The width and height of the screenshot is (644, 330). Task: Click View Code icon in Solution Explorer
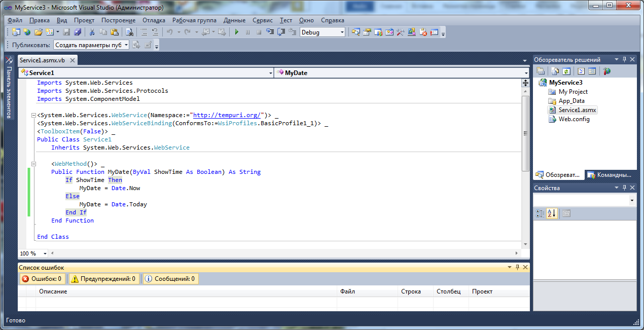pyautogui.click(x=581, y=71)
